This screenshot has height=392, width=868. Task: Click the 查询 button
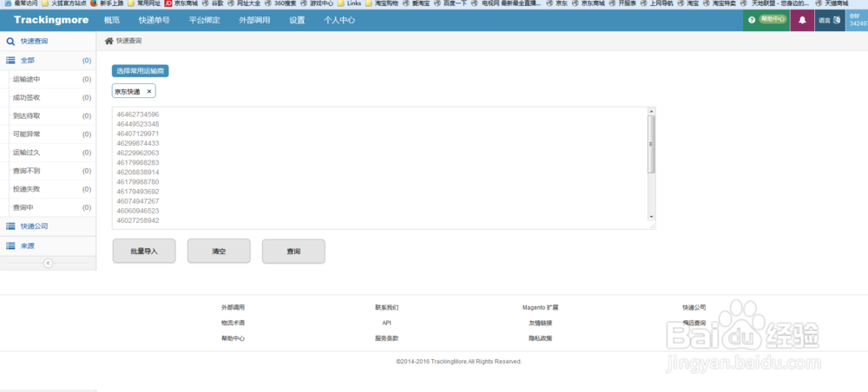tap(293, 251)
